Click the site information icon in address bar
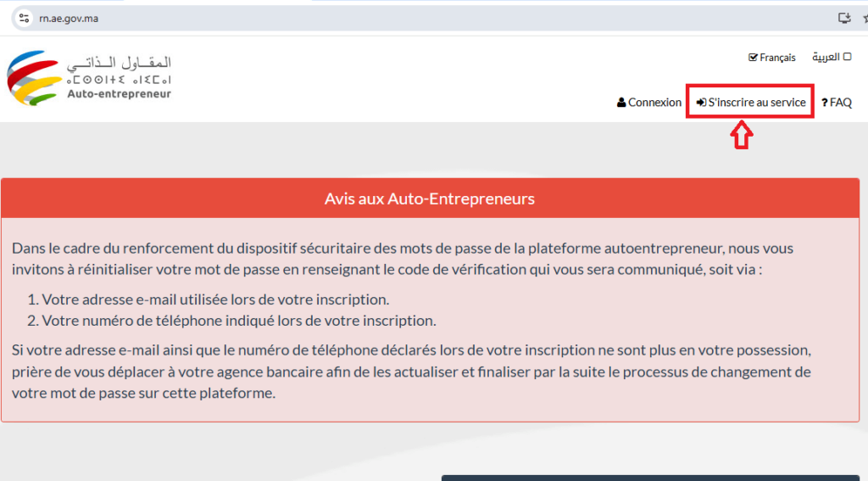Viewport: 868px width, 481px height. [x=24, y=19]
